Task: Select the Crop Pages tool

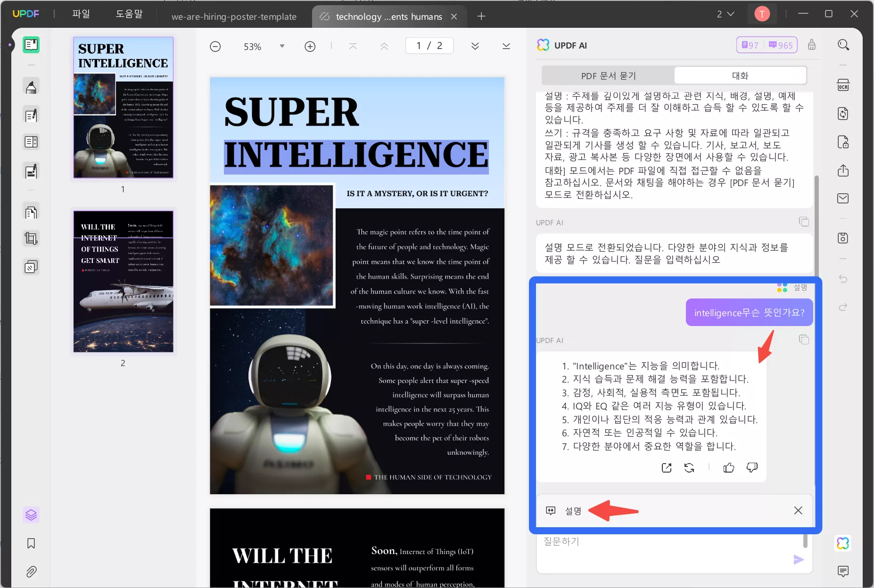Action: tap(31, 238)
